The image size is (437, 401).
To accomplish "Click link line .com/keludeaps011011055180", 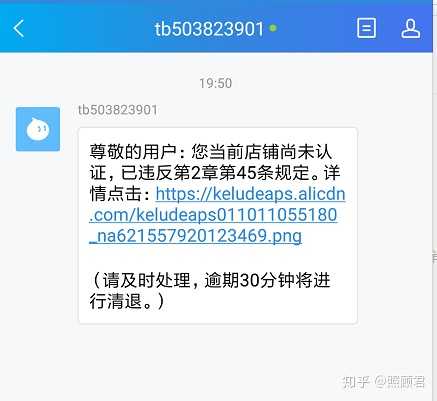I will coord(213,215).
